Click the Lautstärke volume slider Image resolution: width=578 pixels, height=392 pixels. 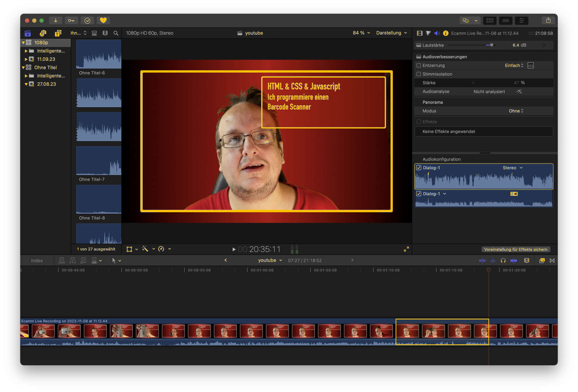coord(491,45)
